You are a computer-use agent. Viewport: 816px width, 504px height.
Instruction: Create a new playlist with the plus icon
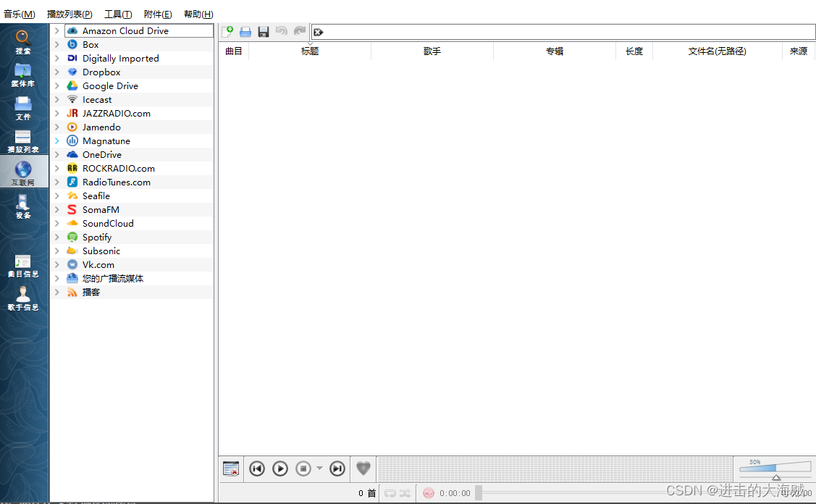coord(227,32)
